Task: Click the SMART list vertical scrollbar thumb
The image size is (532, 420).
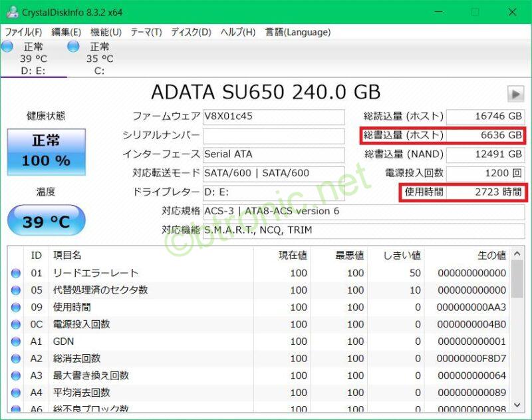Action: tap(517, 280)
